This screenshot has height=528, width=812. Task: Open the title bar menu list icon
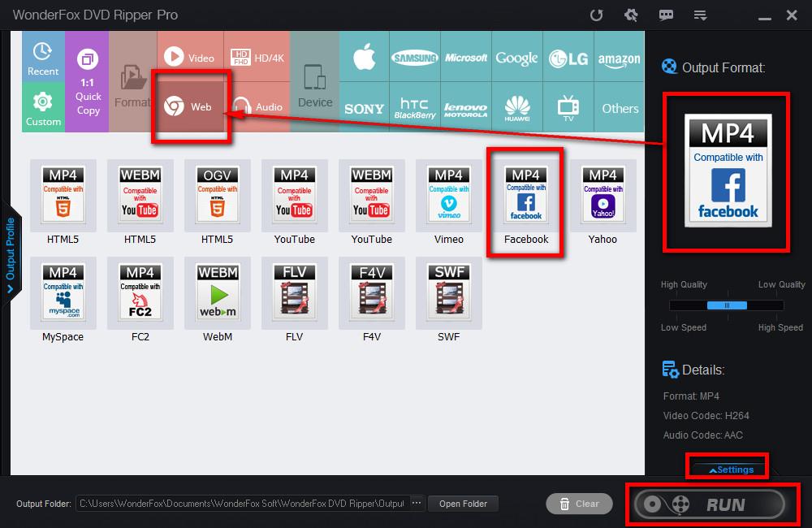coord(700,15)
